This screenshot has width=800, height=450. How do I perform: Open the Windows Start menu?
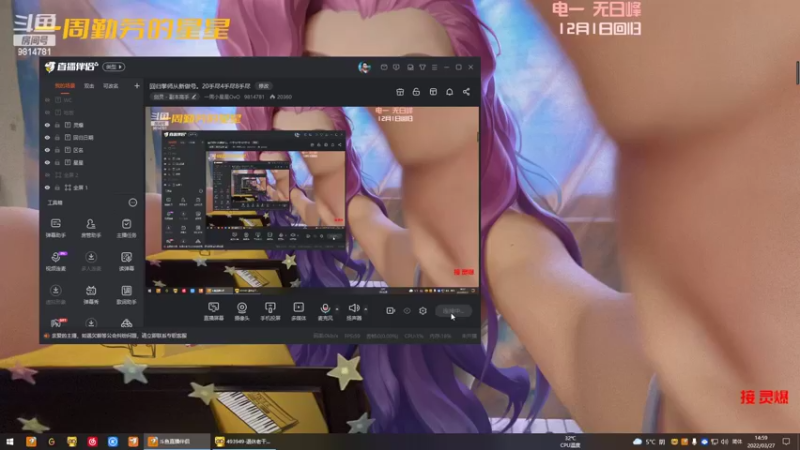point(10,442)
